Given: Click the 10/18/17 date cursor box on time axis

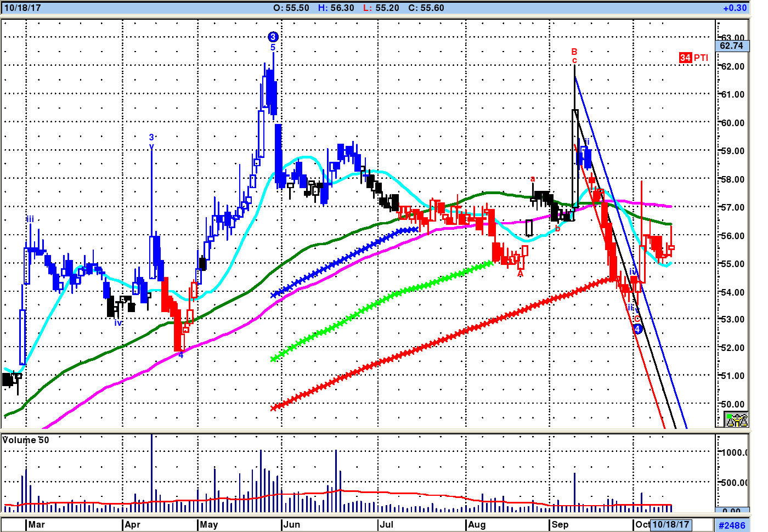Looking at the screenshot, I should click(670, 524).
